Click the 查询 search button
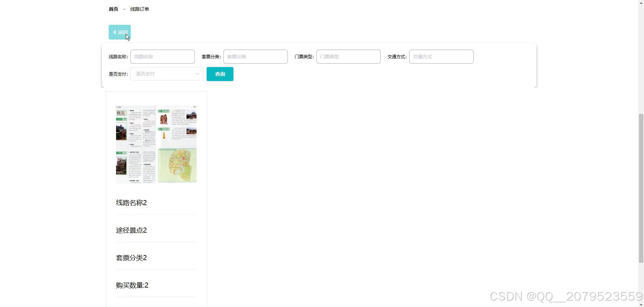Screen dimensions: 644x307 pos(220,74)
